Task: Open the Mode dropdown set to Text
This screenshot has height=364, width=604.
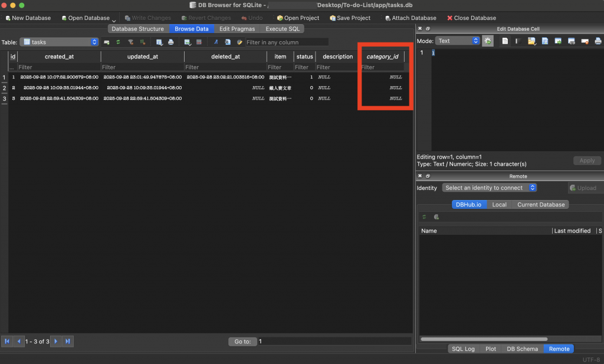Action: point(458,41)
